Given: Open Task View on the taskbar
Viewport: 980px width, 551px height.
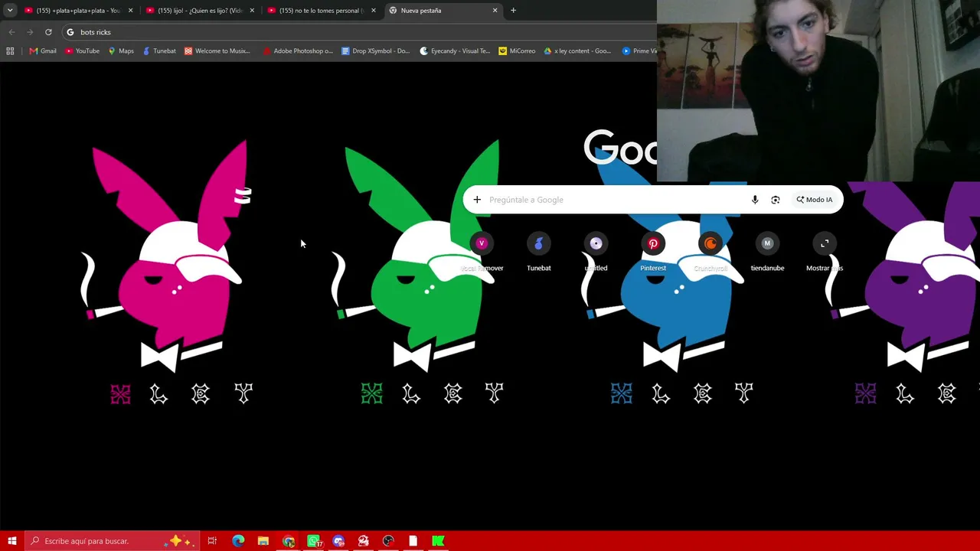Looking at the screenshot, I should point(212,541).
